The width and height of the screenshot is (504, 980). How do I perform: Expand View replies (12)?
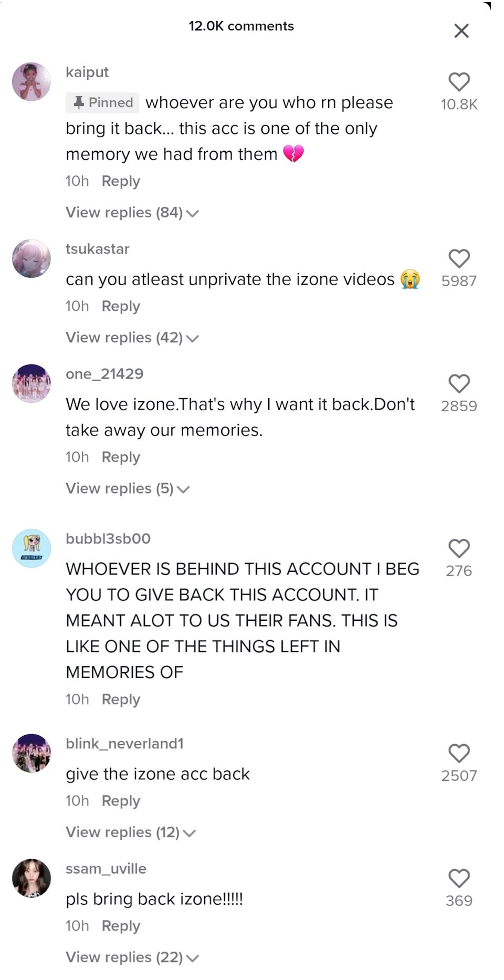(x=131, y=833)
